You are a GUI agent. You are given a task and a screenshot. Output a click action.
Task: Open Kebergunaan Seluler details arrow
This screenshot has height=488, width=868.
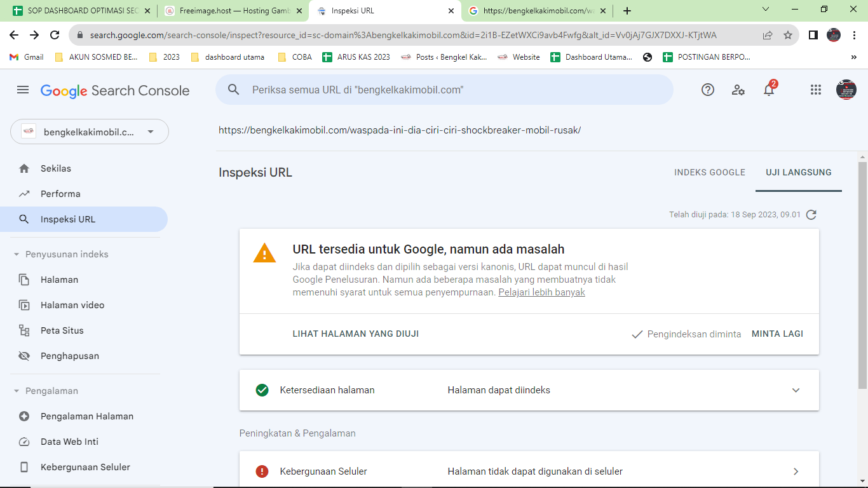coord(796,471)
